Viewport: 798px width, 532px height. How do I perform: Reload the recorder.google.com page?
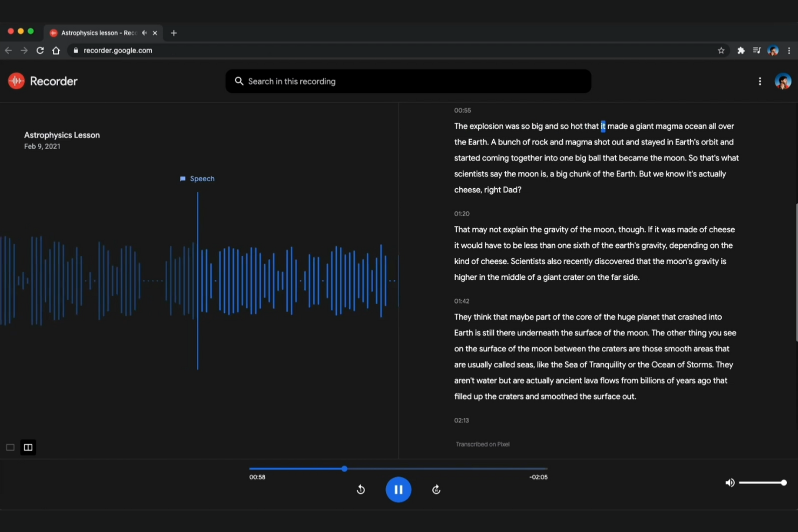[40, 50]
